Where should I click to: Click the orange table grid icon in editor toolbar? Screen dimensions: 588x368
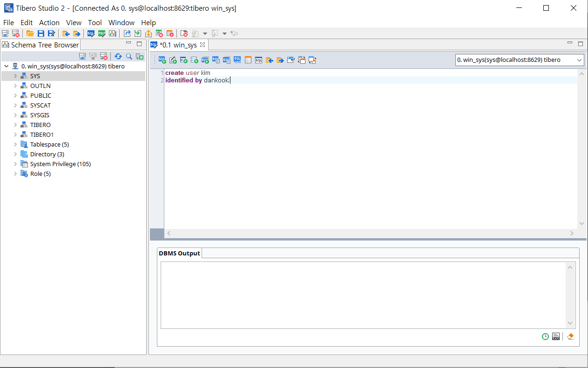(x=248, y=60)
